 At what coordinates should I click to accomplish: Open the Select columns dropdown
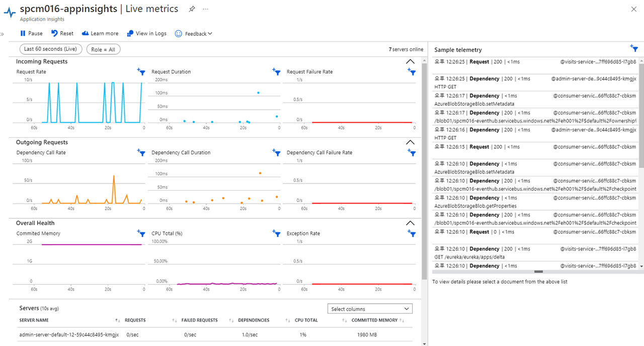(x=370, y=309)
